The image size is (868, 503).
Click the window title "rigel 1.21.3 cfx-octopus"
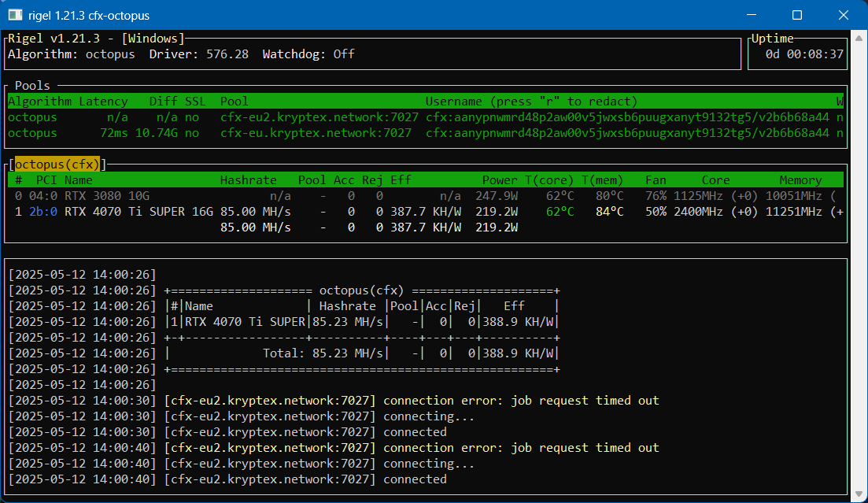tap(89, 16)
